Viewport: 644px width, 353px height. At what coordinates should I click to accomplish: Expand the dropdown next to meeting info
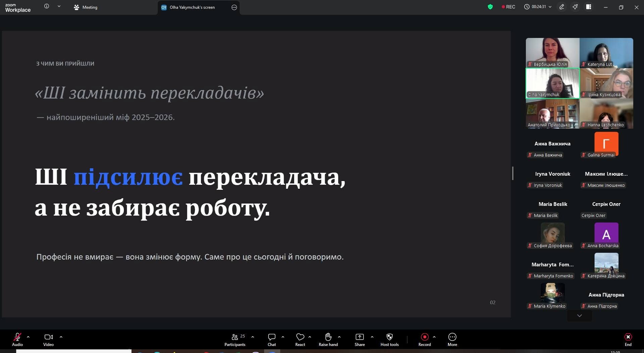[x=59, y=6]
